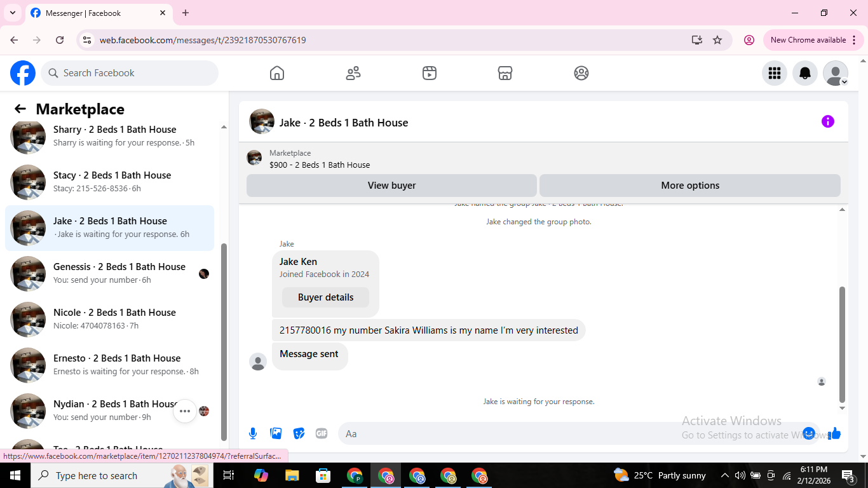This screenshot has width=868, height=488.
Task: Click the Jake Ken name text
Action: point(298,262)
